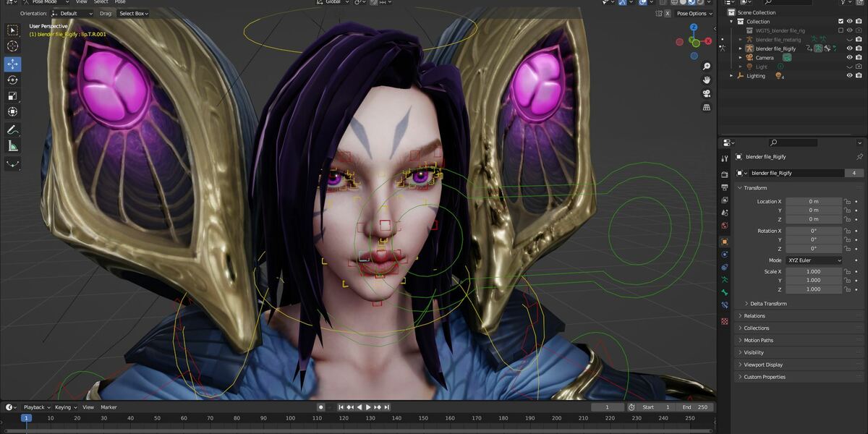The width and height of the screenshot is (868, 434).
Task: Choose the Move tool
Action: coord(13,64)
